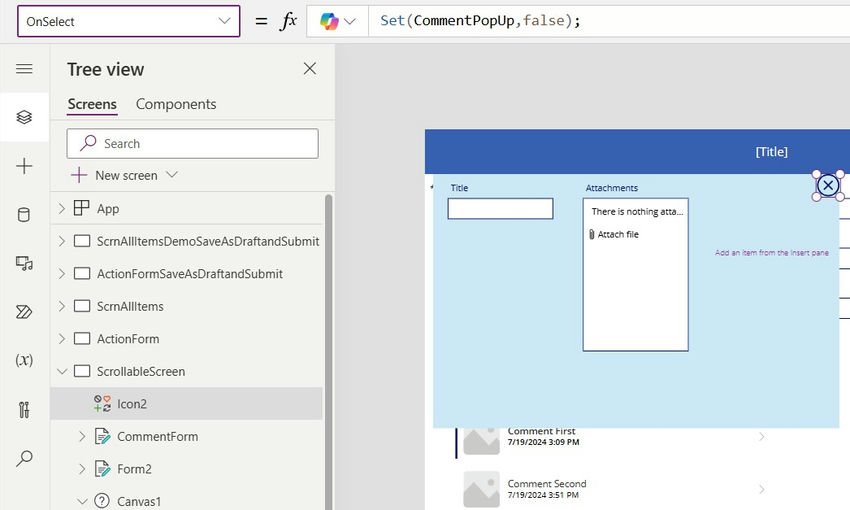This screenshot has width=850, height=510.
Task: Click Comment Second chevron arrow
Action: tap(762, 489)
